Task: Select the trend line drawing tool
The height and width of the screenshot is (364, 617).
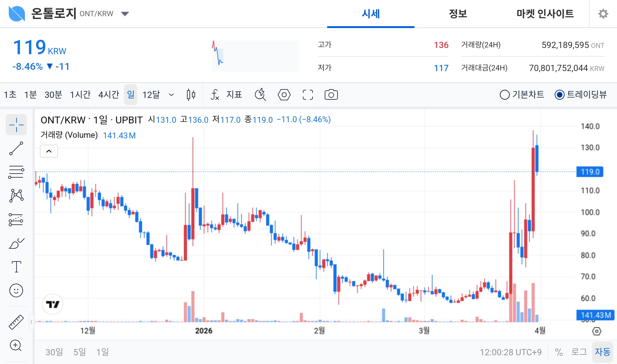Action: click(x=16, y=148)
